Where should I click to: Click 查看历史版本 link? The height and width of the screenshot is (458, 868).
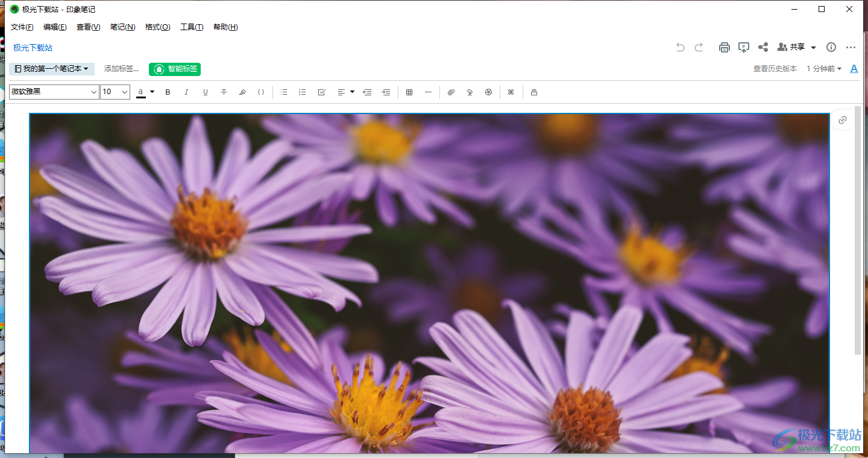pyautogui.click(x=775, y=69)
